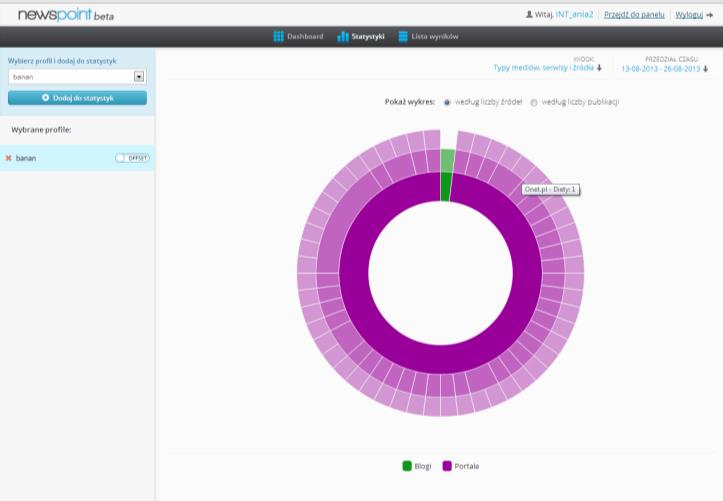
Task: Select radio według liczby źródeł
Action: coord(447,102)
